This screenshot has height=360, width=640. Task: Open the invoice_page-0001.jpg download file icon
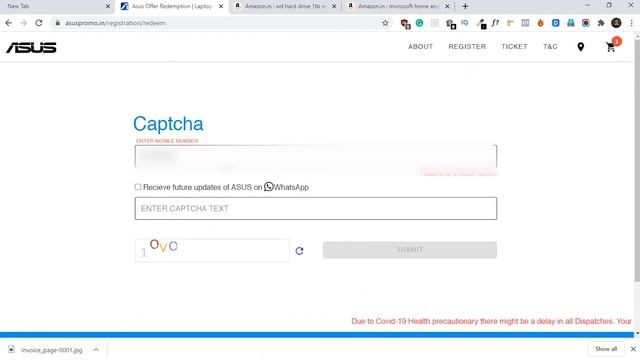(11, 349)
